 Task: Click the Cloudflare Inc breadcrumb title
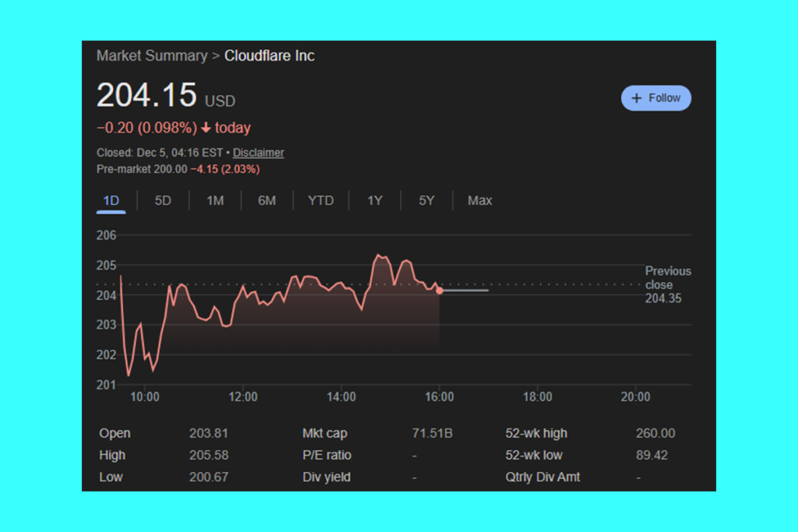(269, 55)
